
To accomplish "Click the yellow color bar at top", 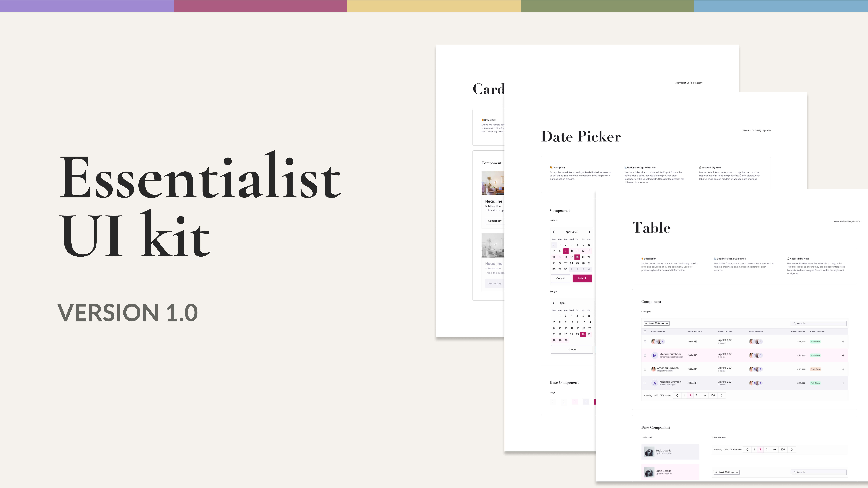I will click(434, 6).
